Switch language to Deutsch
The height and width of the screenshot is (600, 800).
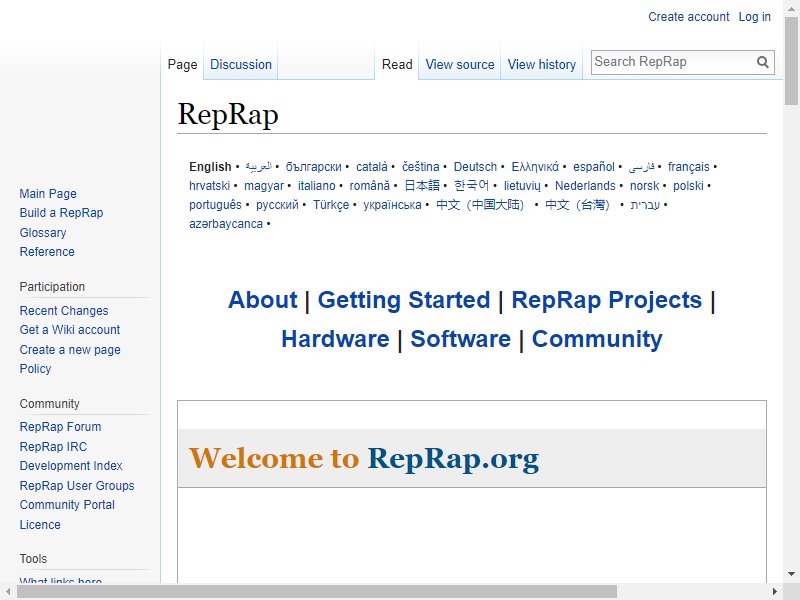click(x=475, y=167)
